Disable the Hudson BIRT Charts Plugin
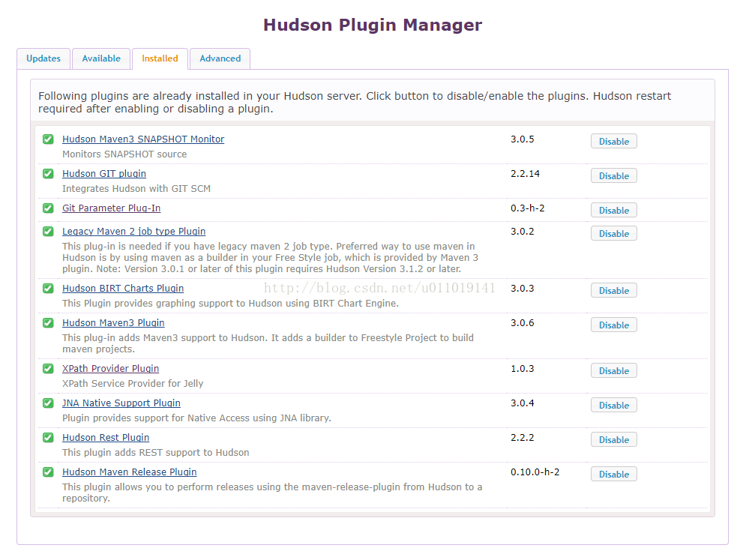The image size is (746, 560). pos(614,291)
